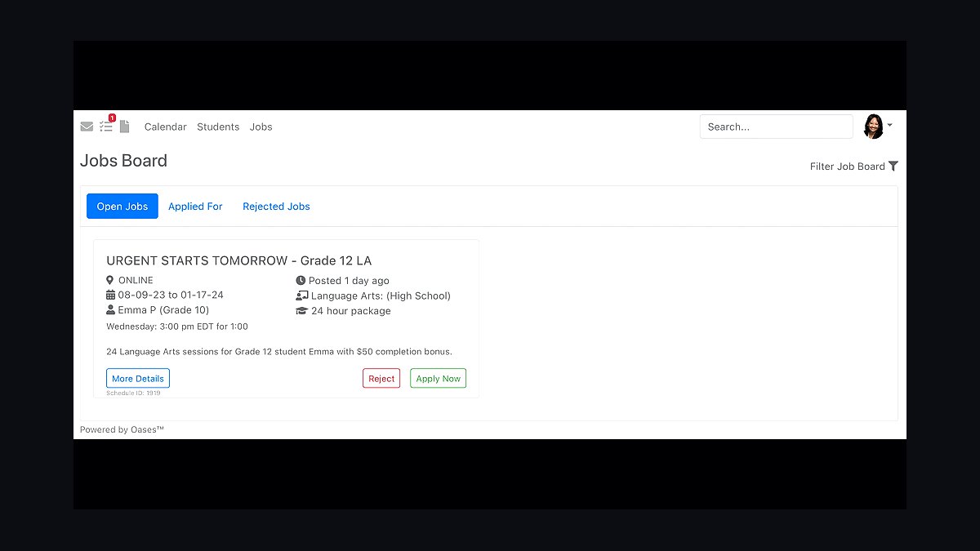Click the filter funnel icon

[x=893, y=166]
